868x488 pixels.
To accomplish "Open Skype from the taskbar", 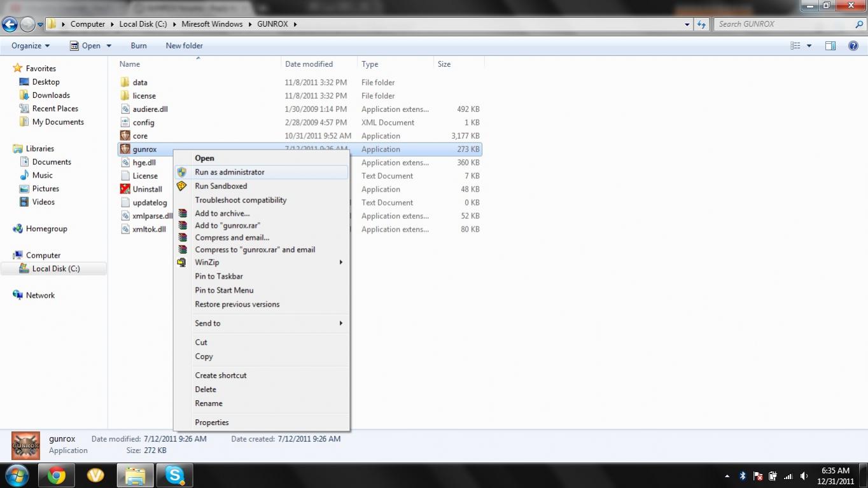I will 174,475.
